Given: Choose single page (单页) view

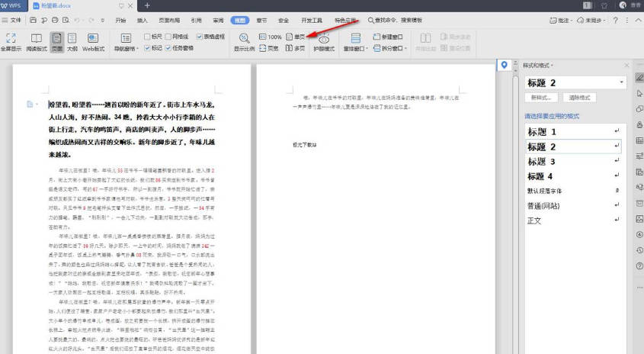Looking at the screenshot, I should click(295, 37).
